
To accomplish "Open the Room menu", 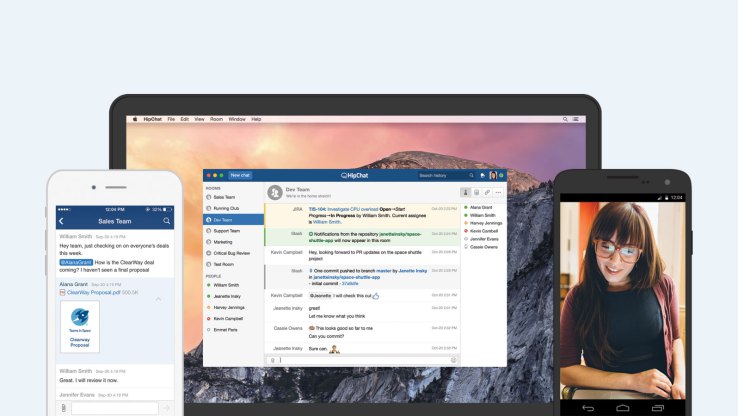I will 217,120.
